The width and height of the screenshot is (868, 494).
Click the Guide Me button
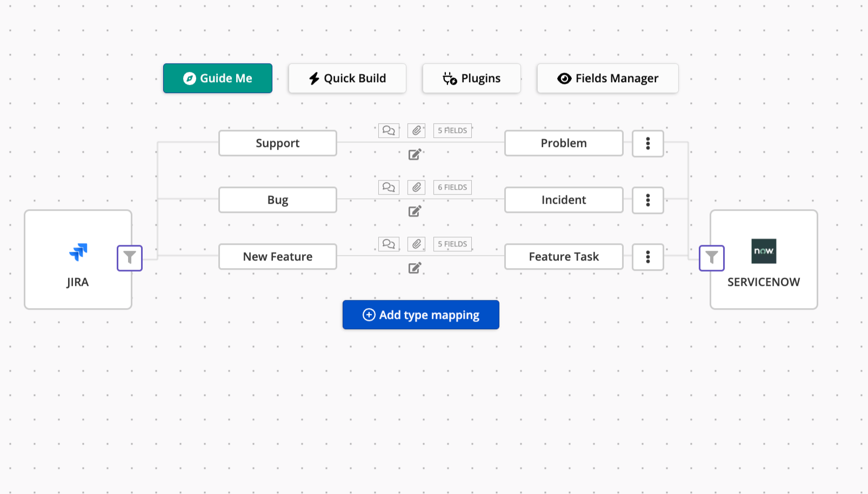[x=218, y=78]
